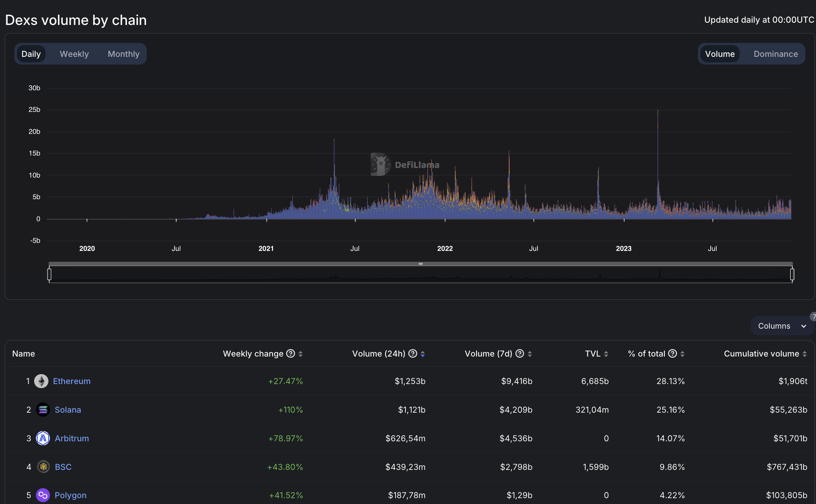
Task: Click BSC 24h volume $439,23m
Action: (405, 467)
